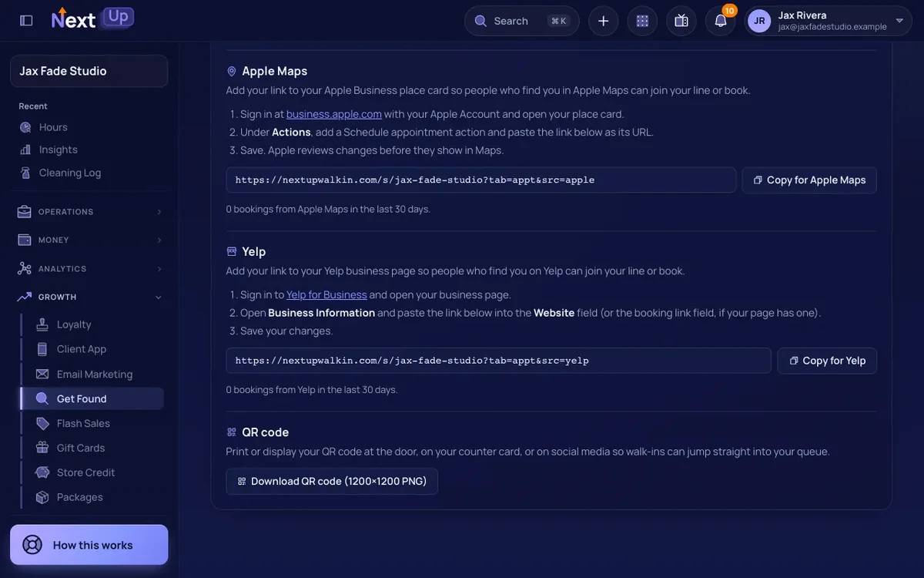The image size is (924, 578).
Task: Collapse the Growth section
Action: click(x=89, y=297)
